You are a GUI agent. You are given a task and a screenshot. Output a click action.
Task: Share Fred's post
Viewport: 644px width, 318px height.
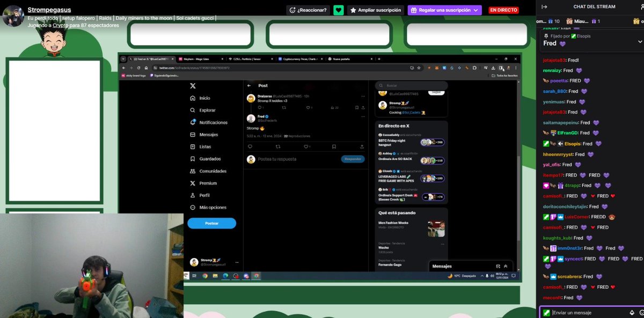(362, 146)
